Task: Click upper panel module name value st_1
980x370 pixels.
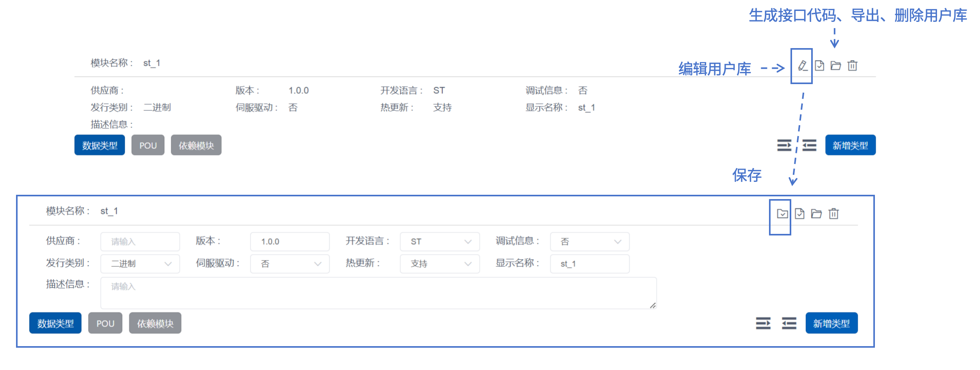Action: coord(152,63)
